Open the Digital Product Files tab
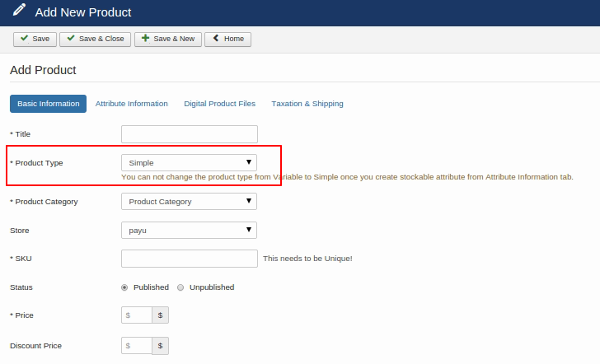The height and width of the screenshot is (364, 600). click(219, 104)
